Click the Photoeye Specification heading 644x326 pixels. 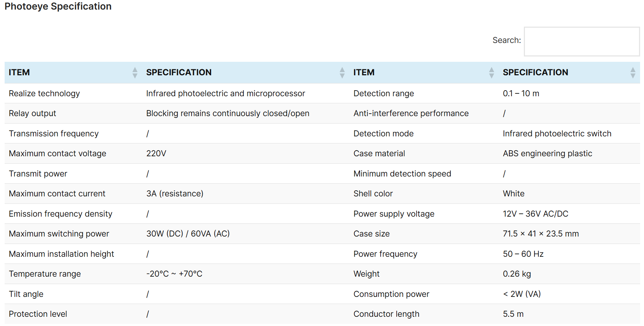click(58, 6)
